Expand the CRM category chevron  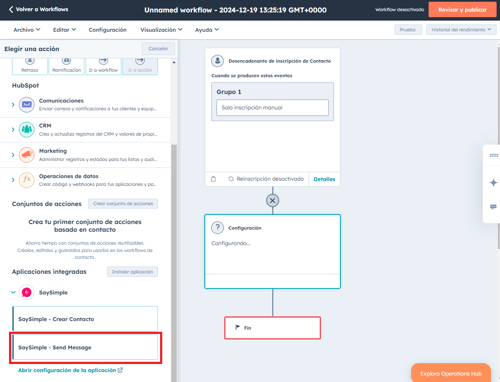pyautogui.click(x=13, y=130)
